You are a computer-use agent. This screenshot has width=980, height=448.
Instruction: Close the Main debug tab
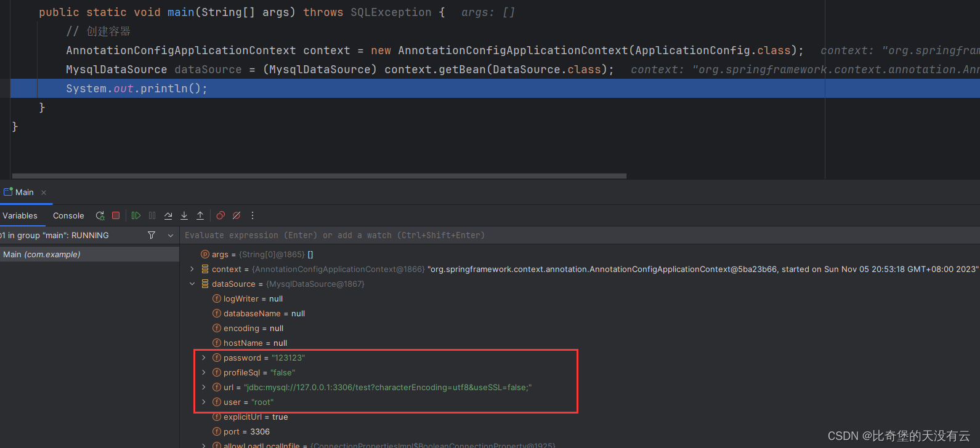coord(44,193)
